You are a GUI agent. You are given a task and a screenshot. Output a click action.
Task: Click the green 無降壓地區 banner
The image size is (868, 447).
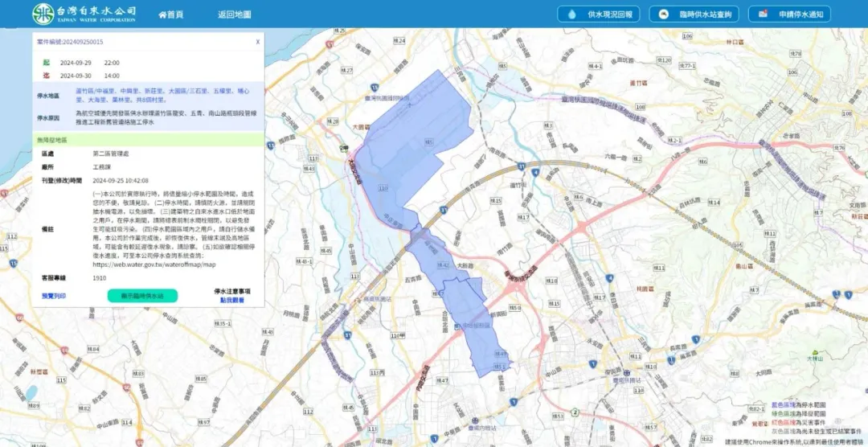[x=149, y=139]
